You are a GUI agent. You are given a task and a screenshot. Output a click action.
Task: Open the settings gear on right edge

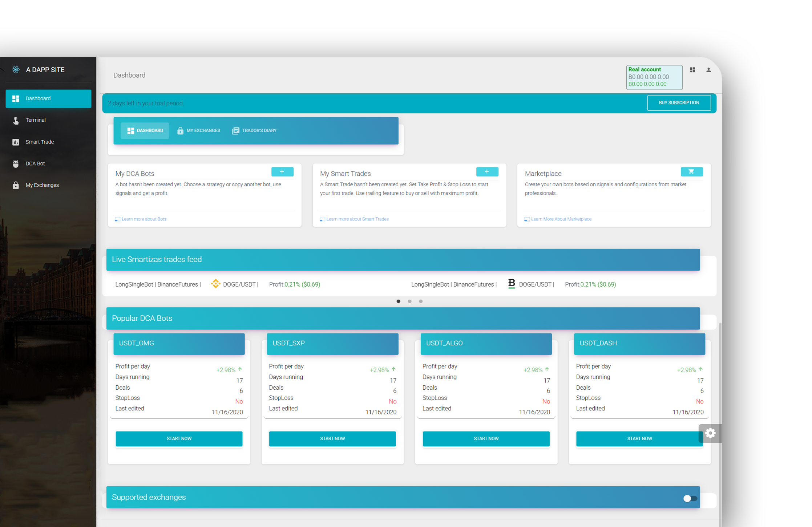click(x=710, y=433)
